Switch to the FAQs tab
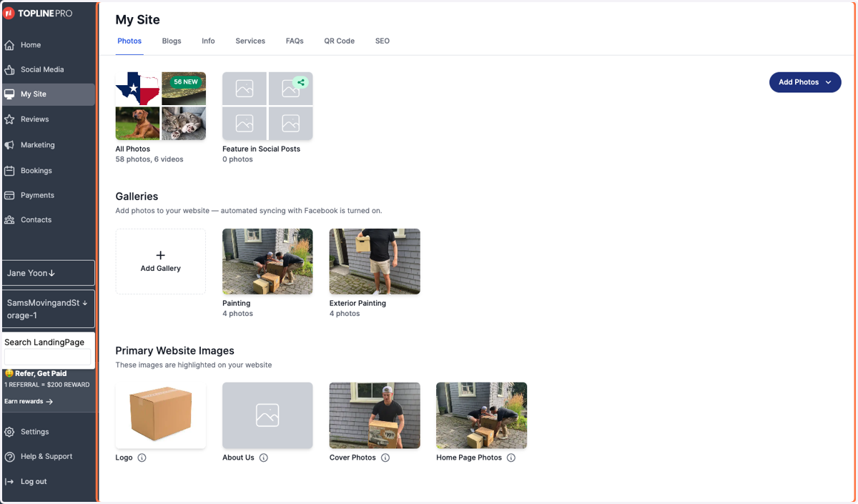 (295, 41)
